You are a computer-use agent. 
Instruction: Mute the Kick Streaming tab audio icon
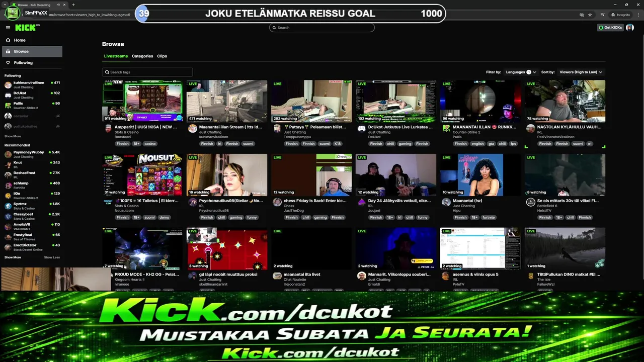click(x=58, y=5)
